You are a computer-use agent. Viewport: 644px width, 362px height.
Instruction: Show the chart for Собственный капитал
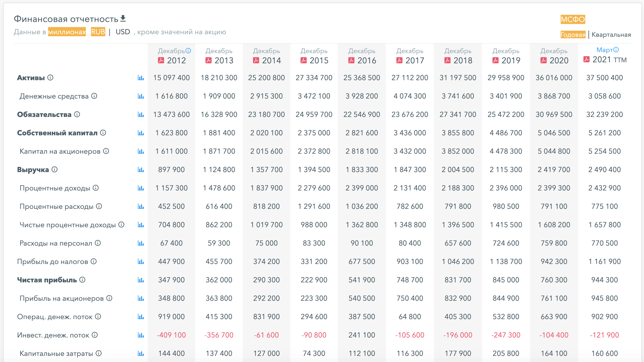point(141,133)
